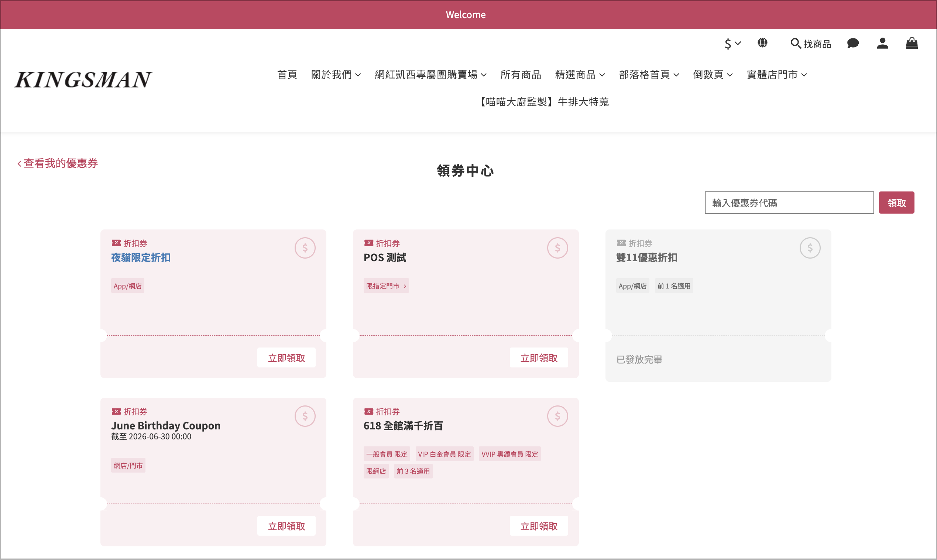Viewport: 937px width, 560px height.
Task: Click the search magnifier icon 找商品
Action: [810, 44]
